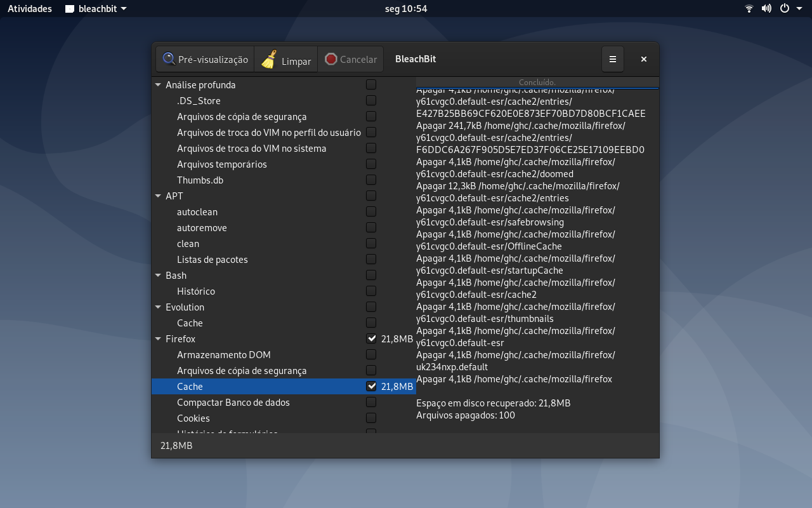Image resolution: width=812 pixels, height=508 pixels.
Task: Close the BleachBit window
Action: tap(644, 59)
